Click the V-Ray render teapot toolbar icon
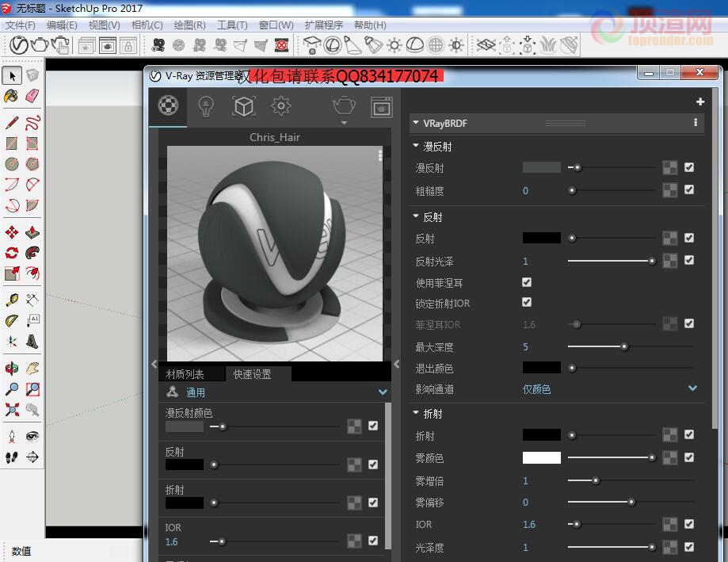728x562 pixels. [40, 45]
